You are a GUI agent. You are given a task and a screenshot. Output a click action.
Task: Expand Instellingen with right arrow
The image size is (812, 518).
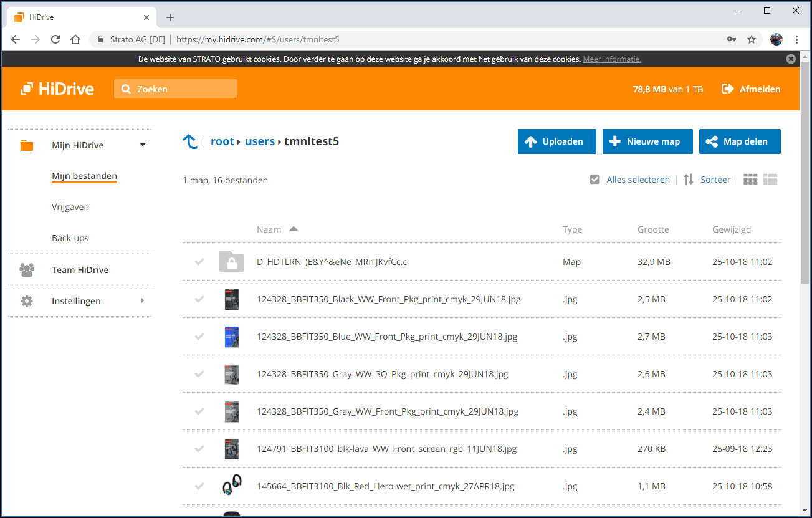(143, 301)
